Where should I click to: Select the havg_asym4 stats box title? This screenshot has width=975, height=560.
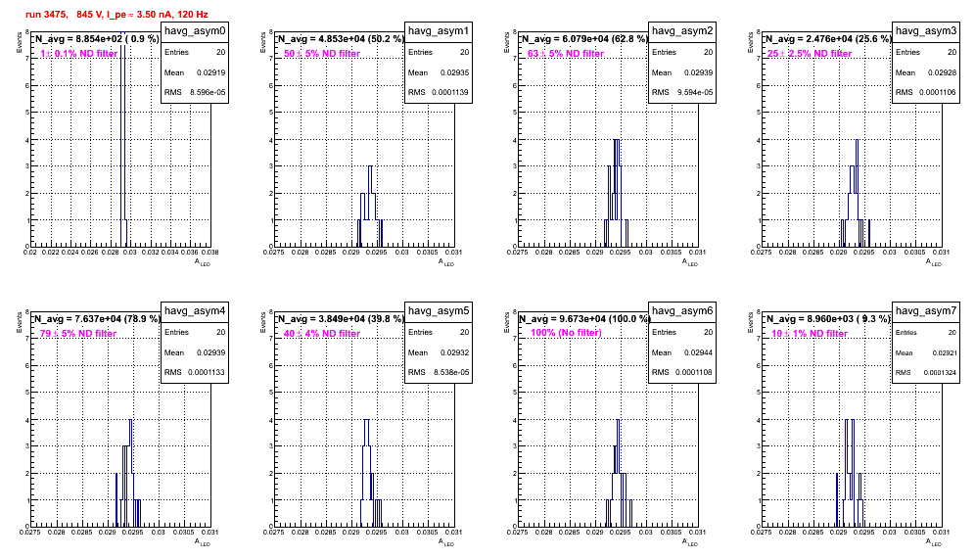[195, 311]
